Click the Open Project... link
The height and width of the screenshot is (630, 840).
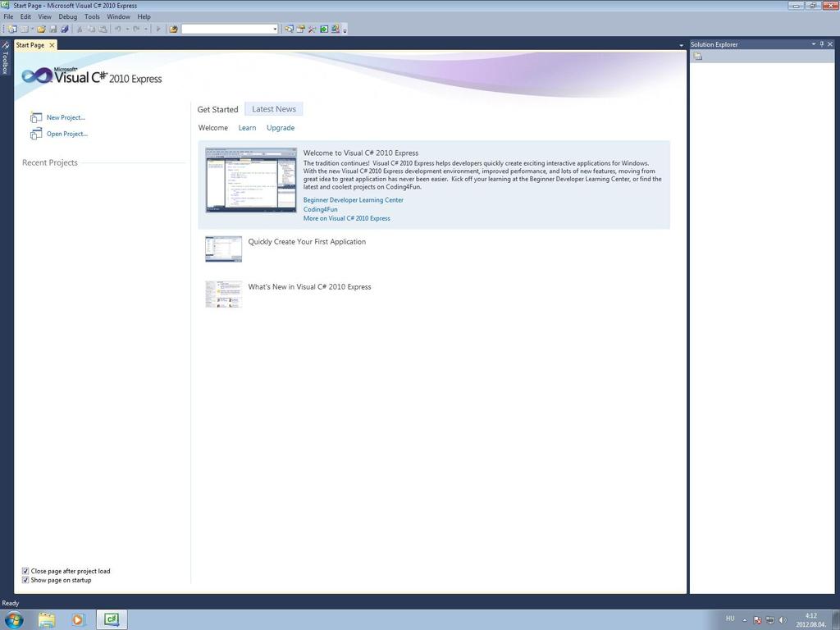(x=67, y=134)
